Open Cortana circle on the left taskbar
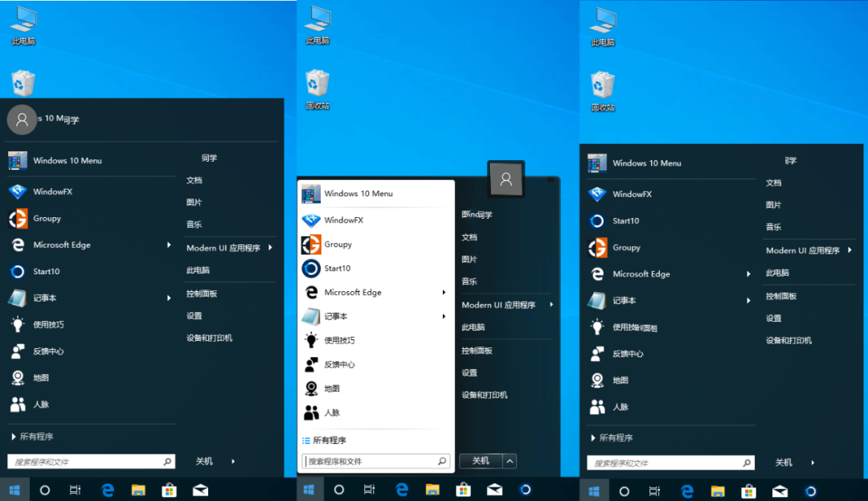The width and height of the screenshot is (868, 501). 45,490
